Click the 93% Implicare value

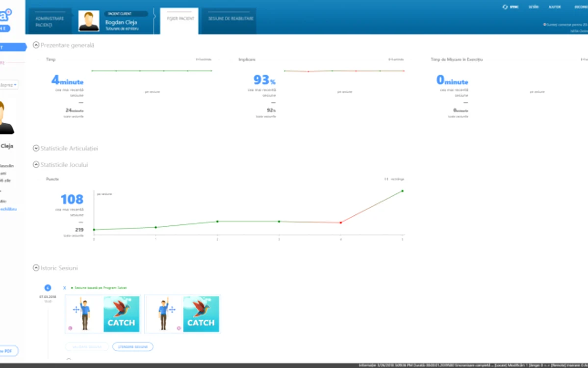[x=264, y=80]
